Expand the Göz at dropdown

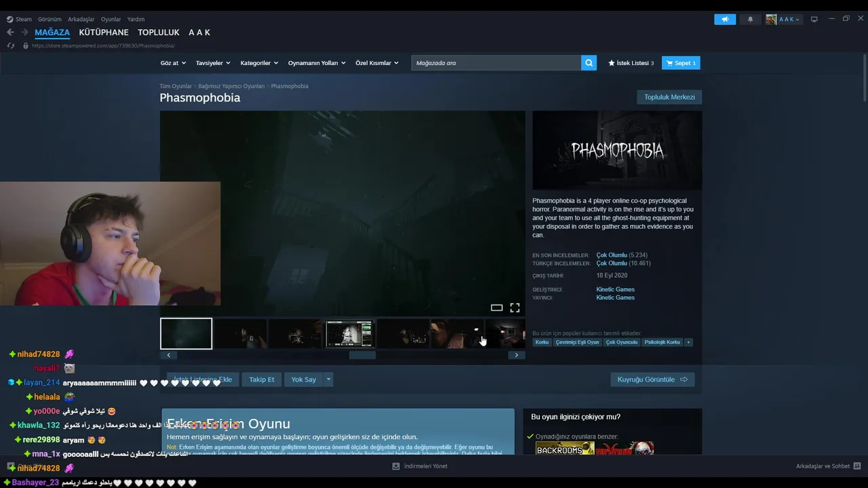173,63
